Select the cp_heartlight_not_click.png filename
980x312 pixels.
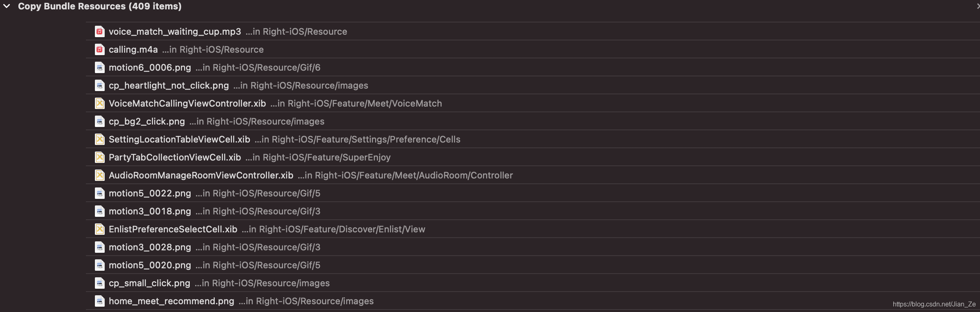coord(169,86)
